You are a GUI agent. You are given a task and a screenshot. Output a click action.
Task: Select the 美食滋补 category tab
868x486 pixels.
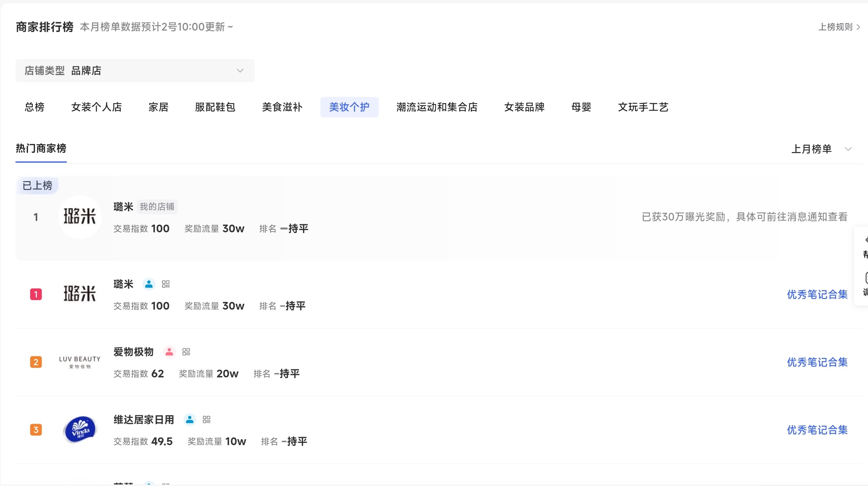click(282, 107)
